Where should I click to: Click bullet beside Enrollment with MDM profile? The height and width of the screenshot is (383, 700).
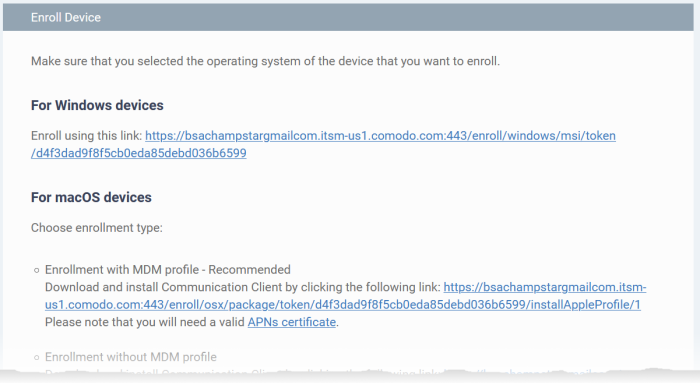(37, 270)
